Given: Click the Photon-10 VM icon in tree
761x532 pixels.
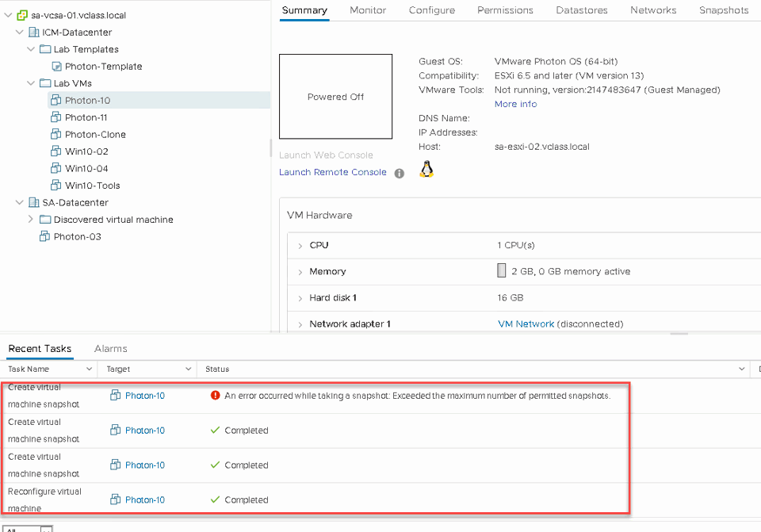Looking at the screenshot, I should click(x=56, y=100).
